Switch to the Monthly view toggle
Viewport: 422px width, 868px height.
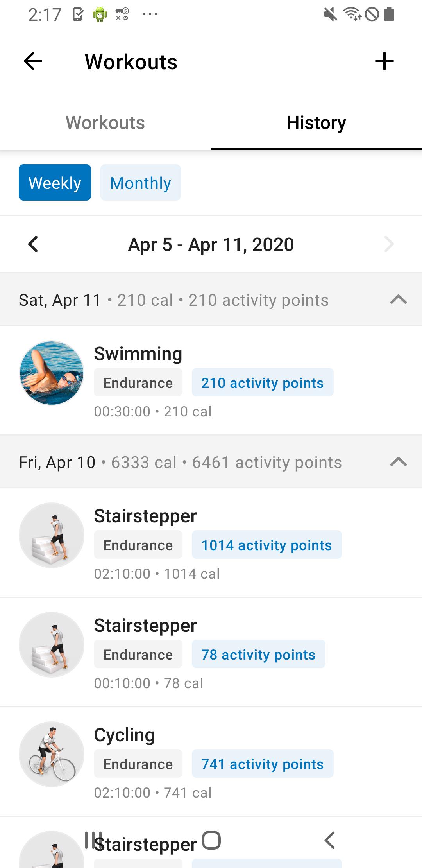141,183
